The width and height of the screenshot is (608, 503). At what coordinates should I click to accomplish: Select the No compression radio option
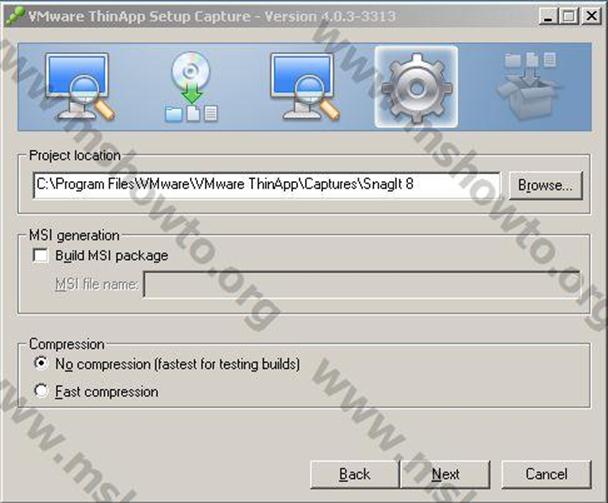41,363
